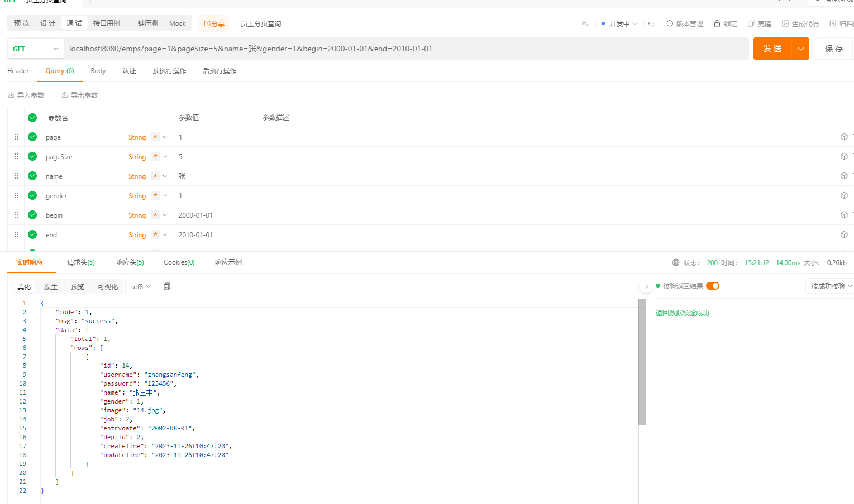
Task: Uncheck the page parameter checkbox
Action: (x=32, y=137)
